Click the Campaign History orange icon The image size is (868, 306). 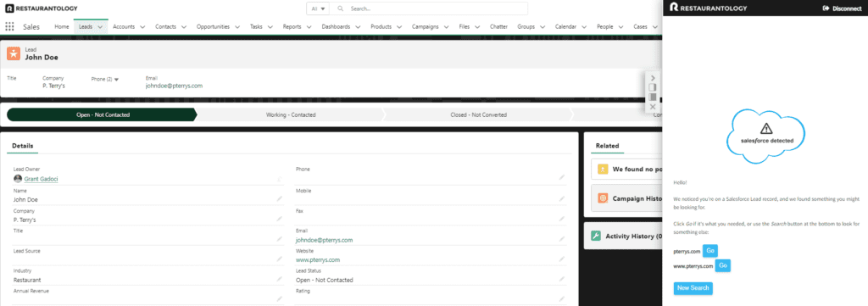click(x=603, y=198)
